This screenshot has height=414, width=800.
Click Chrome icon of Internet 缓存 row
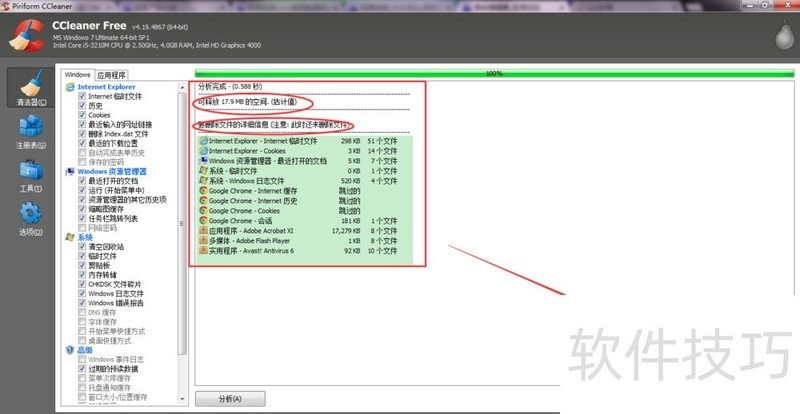click(x=204, y=190)
